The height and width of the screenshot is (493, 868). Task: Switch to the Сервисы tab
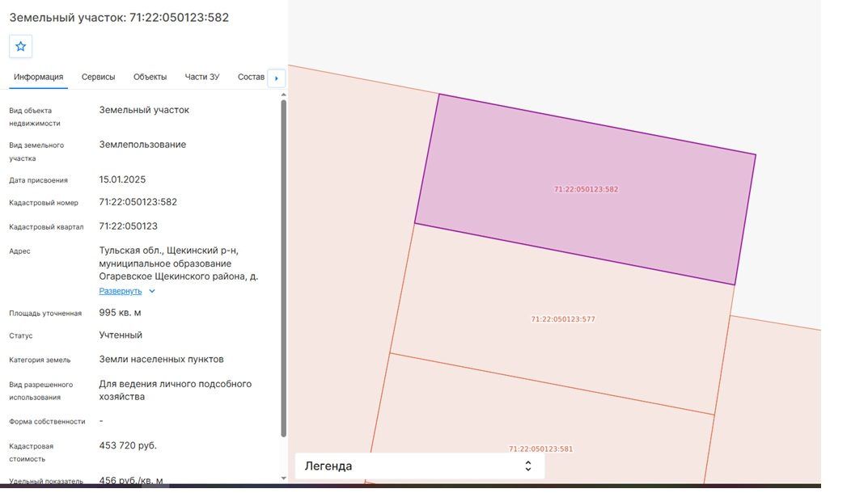[99, 77]
